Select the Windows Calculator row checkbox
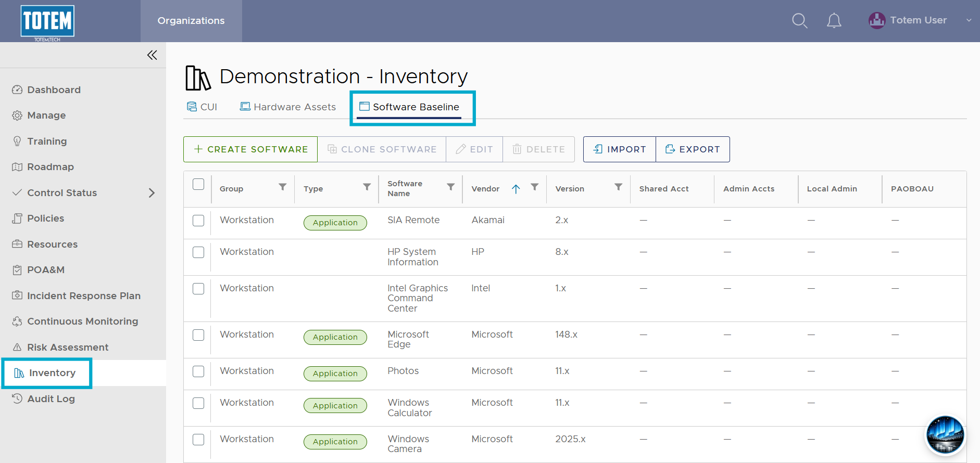Screen dimensions: 980x463 coord(198,403)
